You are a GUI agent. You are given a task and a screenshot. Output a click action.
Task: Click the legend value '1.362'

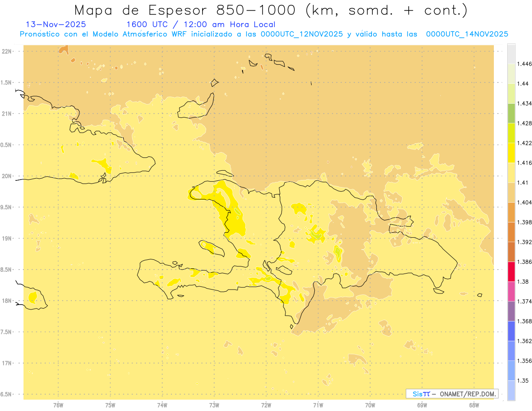click(525, 341)
